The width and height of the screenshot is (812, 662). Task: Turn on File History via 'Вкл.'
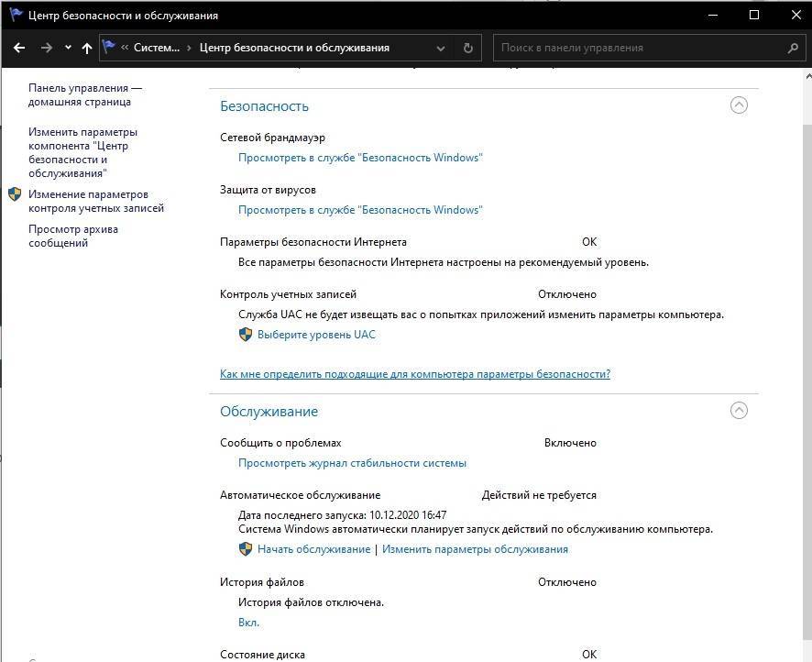(248, 623)
